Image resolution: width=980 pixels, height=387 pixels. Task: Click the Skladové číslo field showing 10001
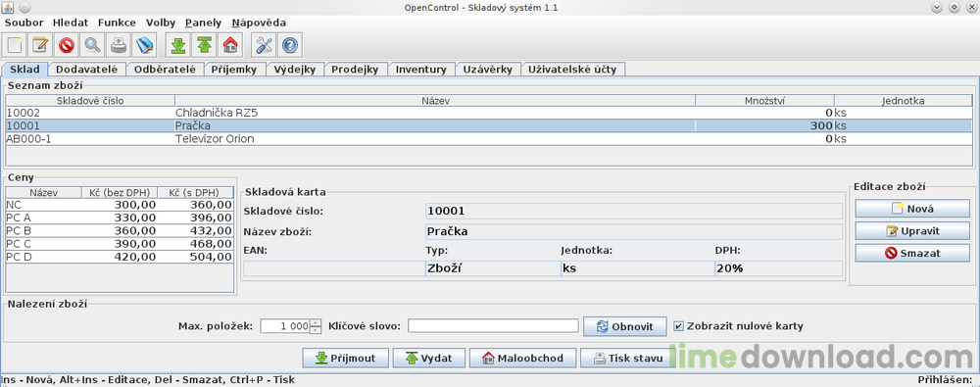coord(634,212)
